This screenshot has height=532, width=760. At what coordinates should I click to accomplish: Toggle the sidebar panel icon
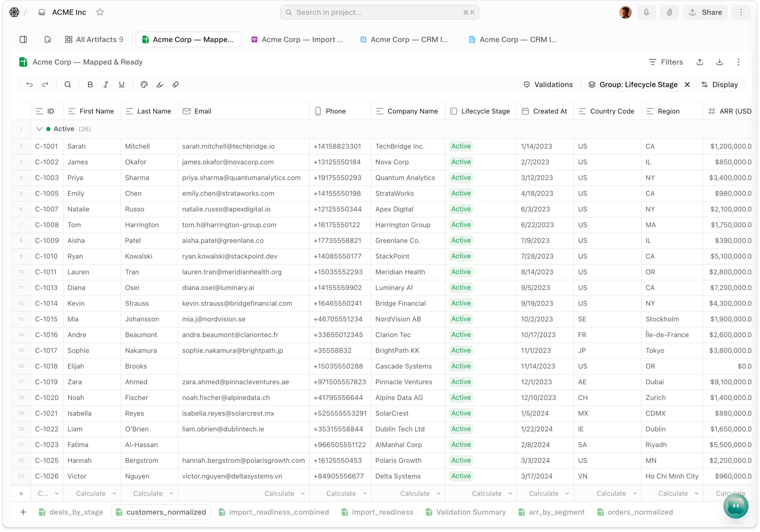pyautogui.click(x=23, y=39)
